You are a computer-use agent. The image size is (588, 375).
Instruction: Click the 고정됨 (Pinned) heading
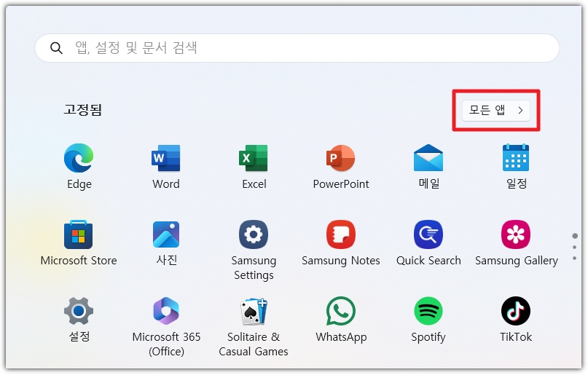(x=83, y=110)
